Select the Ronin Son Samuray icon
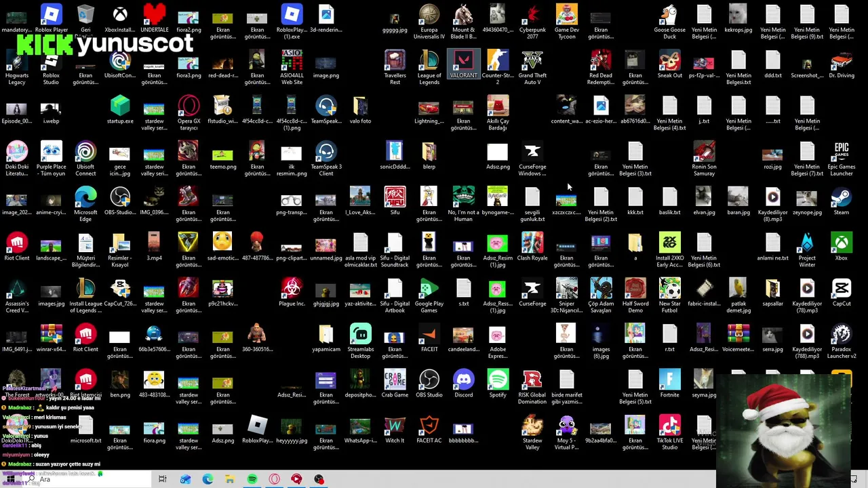This screenshot has width=868, height=488. [704, 158]
